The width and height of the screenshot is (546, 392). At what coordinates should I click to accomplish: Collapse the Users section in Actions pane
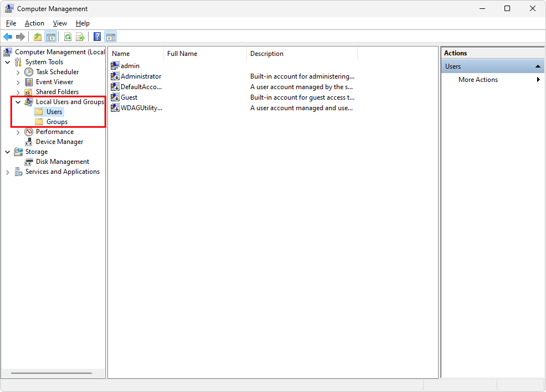pos(538,66)
